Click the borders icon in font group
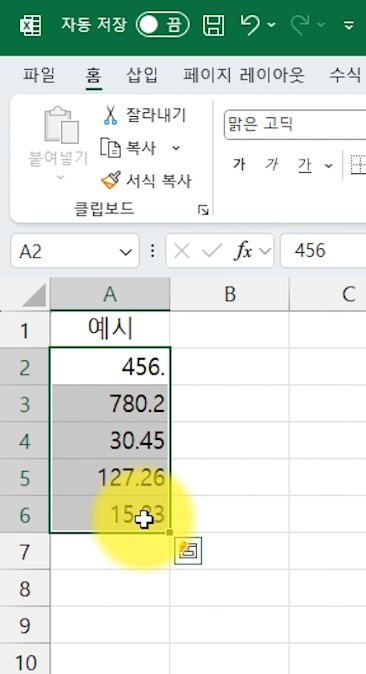 pos(358,165)
